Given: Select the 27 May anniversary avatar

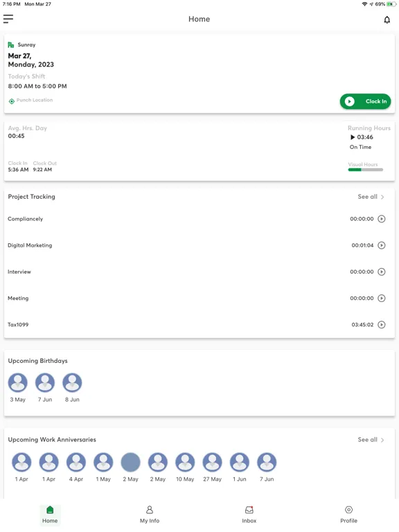Looking at the screenshot, I should click(x=213, y=462).
